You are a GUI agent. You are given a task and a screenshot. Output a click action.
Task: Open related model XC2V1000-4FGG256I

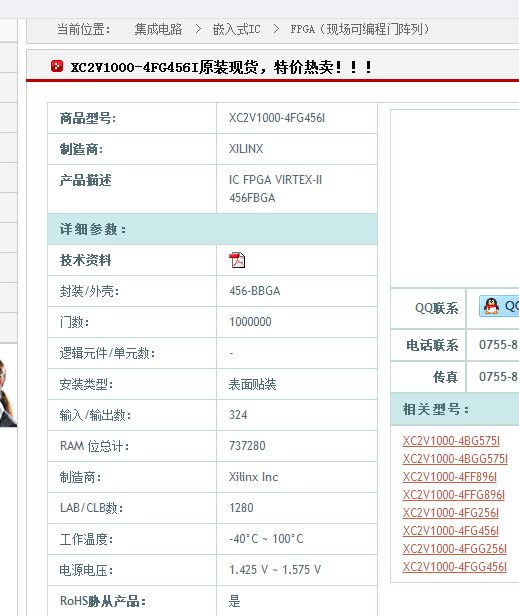455,549
